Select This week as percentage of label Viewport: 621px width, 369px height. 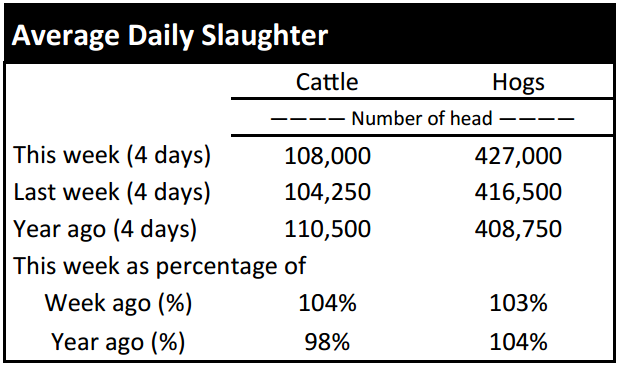coord(160,266)
